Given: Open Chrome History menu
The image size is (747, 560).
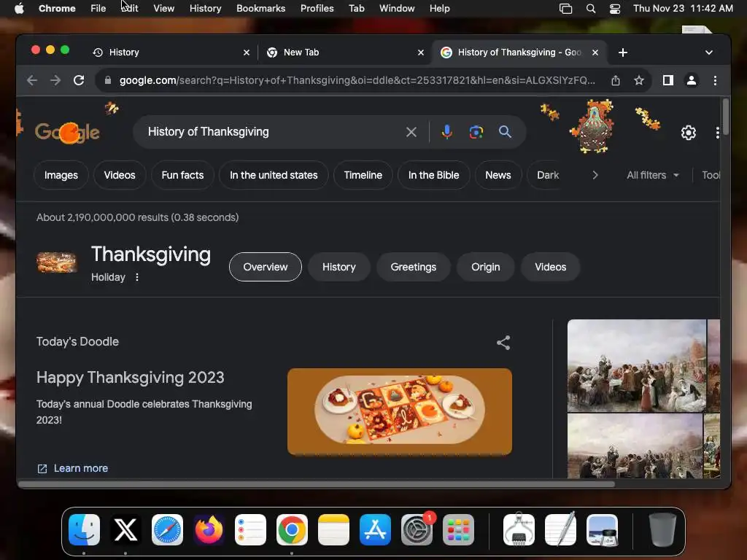Looking at the screenshot, I should tap(205, 9).
